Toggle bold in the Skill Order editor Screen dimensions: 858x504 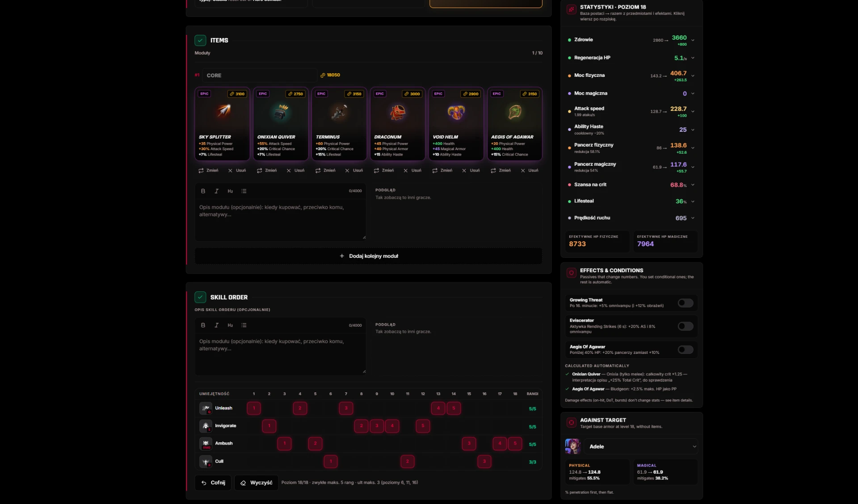pos(203,325)
